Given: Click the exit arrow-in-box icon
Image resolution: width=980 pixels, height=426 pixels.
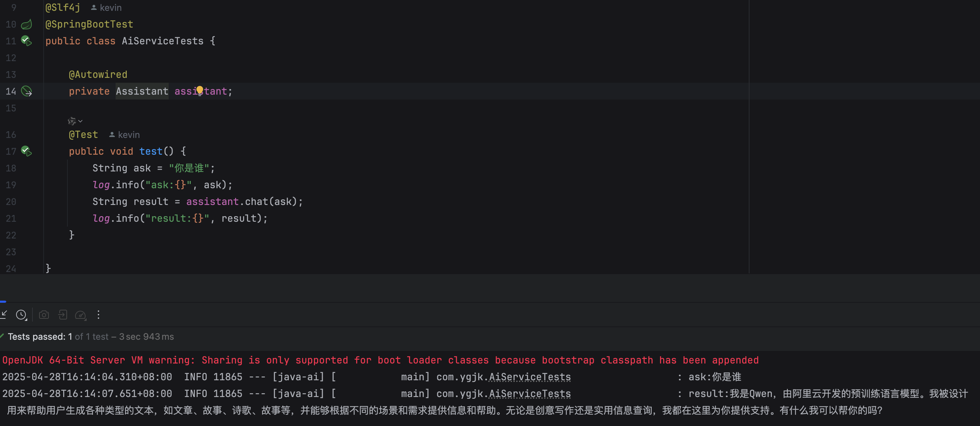Looking at the screenshot, I should [63, 315].
